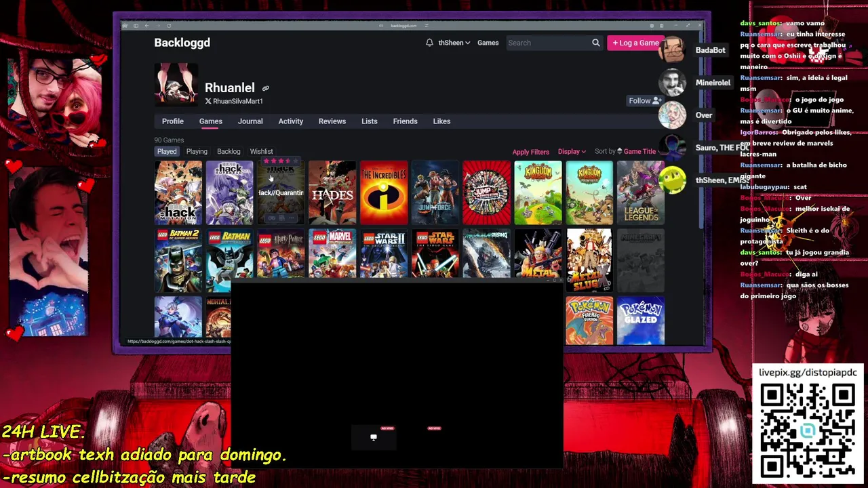Image resolution: width=868 pixels, height=488 pixels.
Task: Click the Backloggd site logo
Action: 182,43
